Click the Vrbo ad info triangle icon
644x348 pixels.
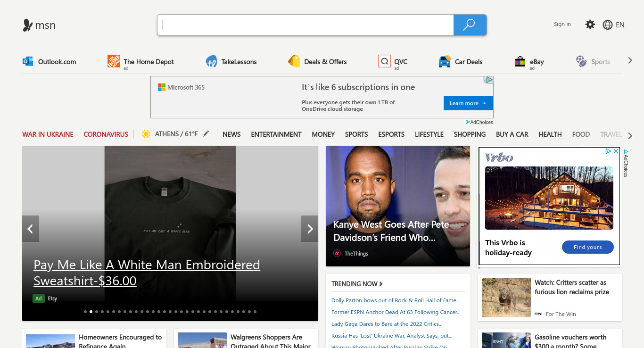(x=609, y=151)
